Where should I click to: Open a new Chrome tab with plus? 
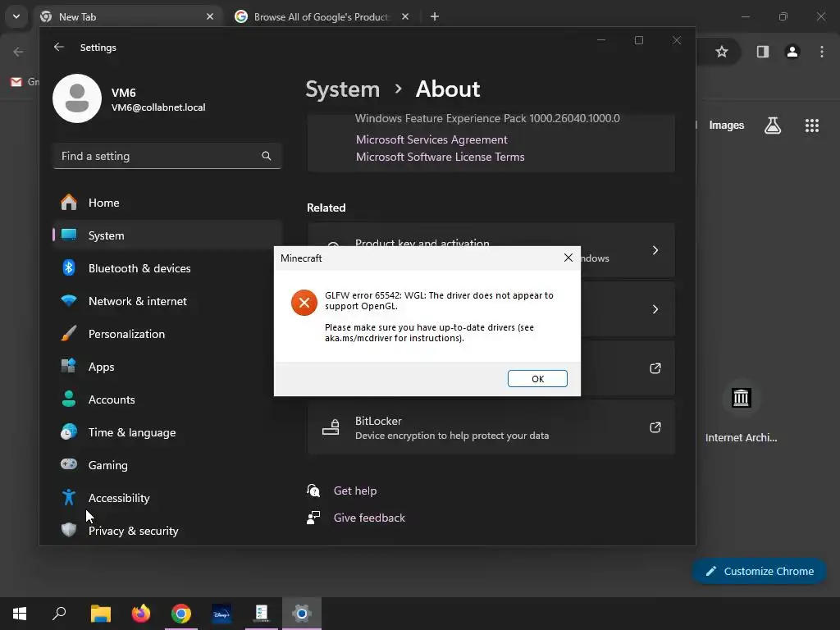coord(435,17)
